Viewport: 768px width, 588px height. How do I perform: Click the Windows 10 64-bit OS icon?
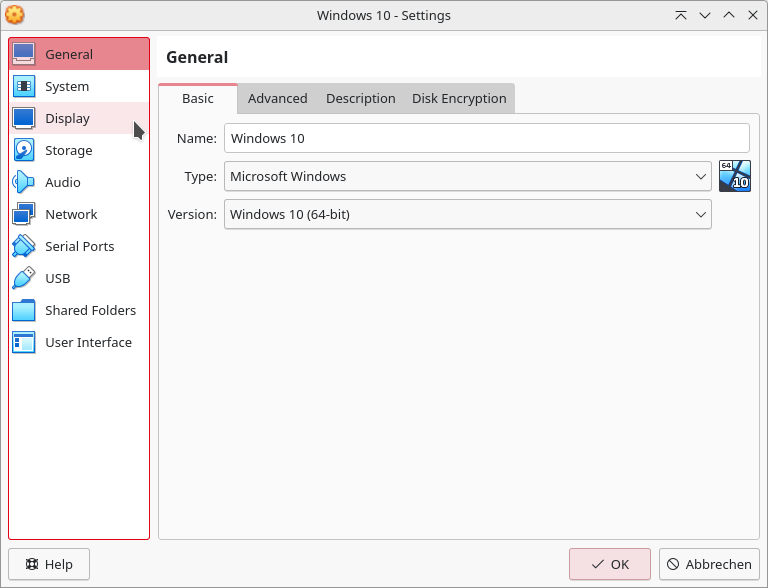(735, 176)
